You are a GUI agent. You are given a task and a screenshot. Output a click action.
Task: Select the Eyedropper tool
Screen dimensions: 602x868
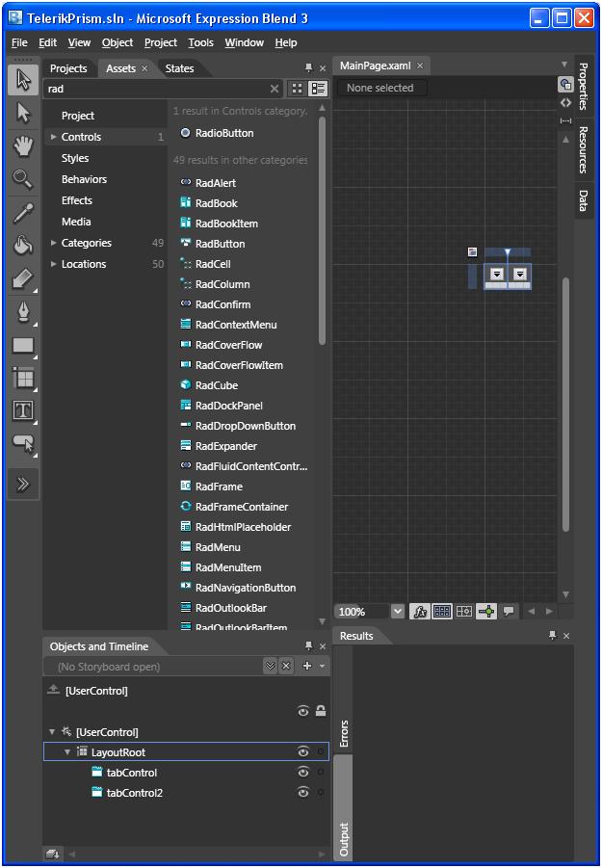(x=23, y=213)
